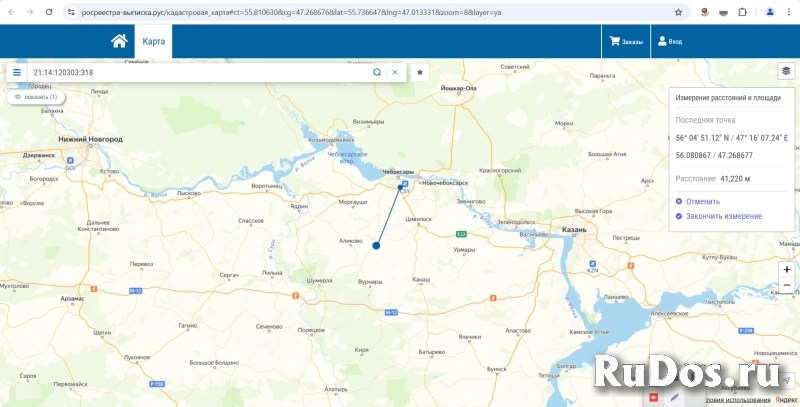
Task: Open the browser extensions puzzle icon
Action: [742, 12]
